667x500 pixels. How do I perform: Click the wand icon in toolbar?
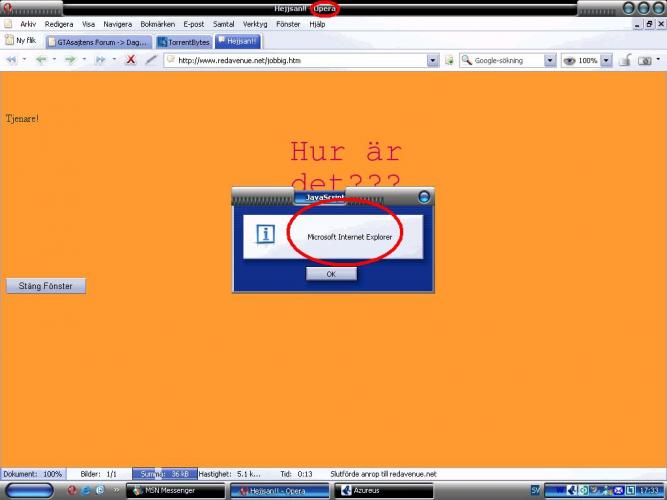click(x=151, y=60)
